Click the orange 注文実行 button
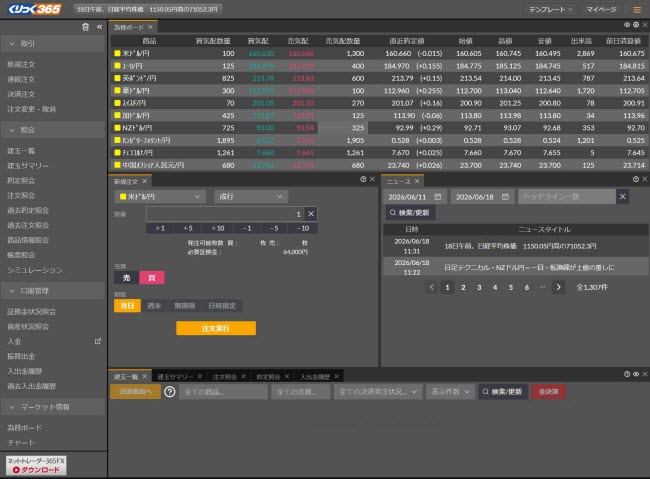This screenshot has width=650, height=479. (x=216, y=328)
